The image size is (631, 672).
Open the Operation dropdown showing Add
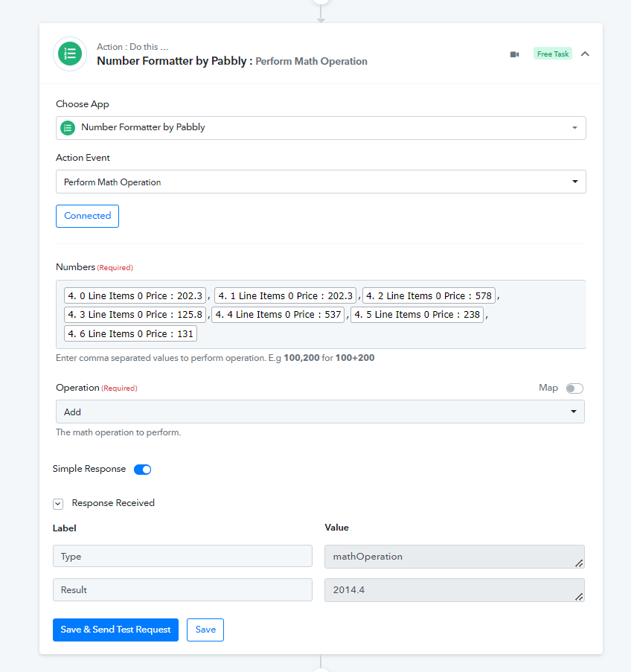pyautogui.click(x=320, y=412)
